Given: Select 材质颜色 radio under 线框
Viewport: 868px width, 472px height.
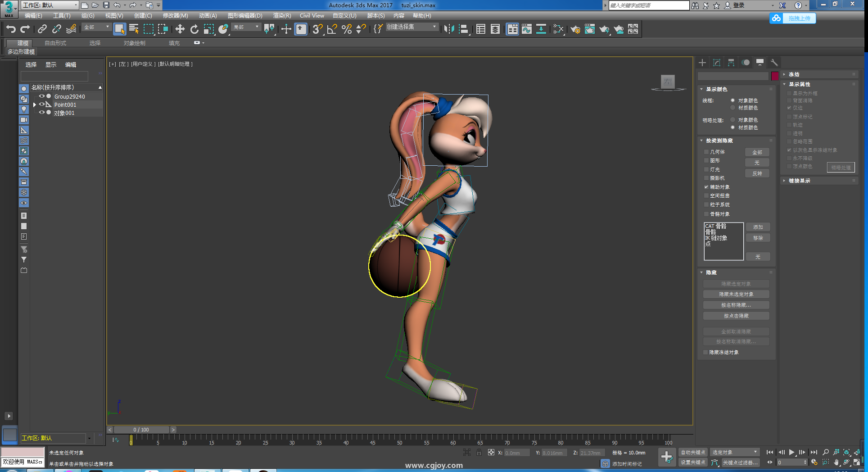Looking at the screenshot, I should coord(733,108).
